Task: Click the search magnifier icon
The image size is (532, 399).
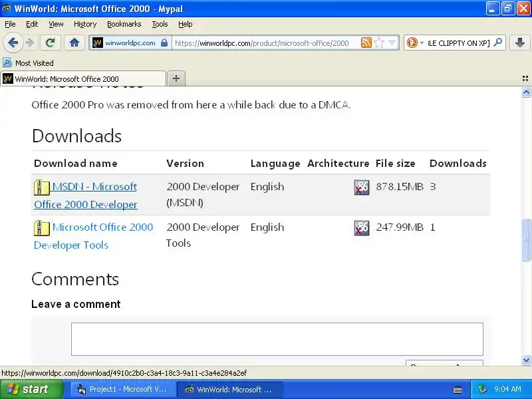Action: 497,43
